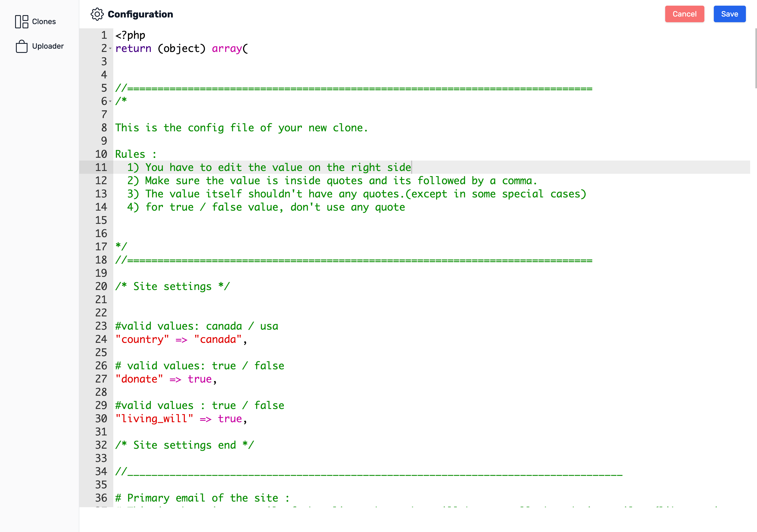Image resolution: width=757 pixels, height=532 pixels.
Task: Click the editor vertical scrollbar thumb
Action: coord(756,58)
